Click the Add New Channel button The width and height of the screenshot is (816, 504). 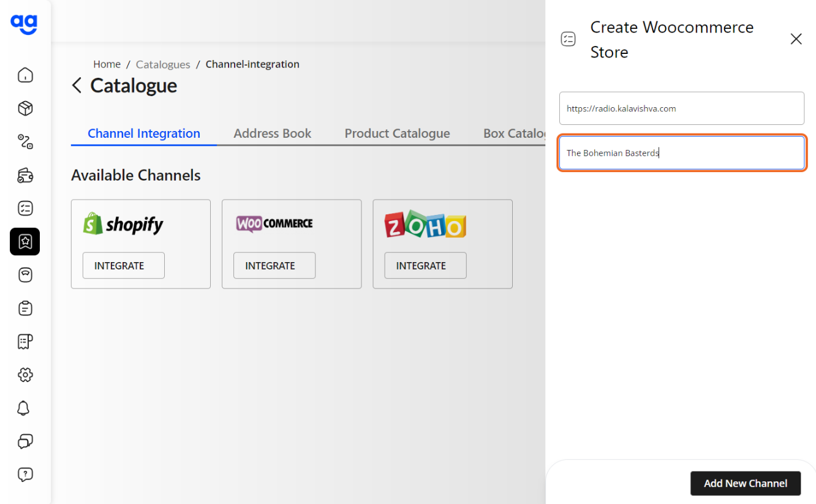746,483
